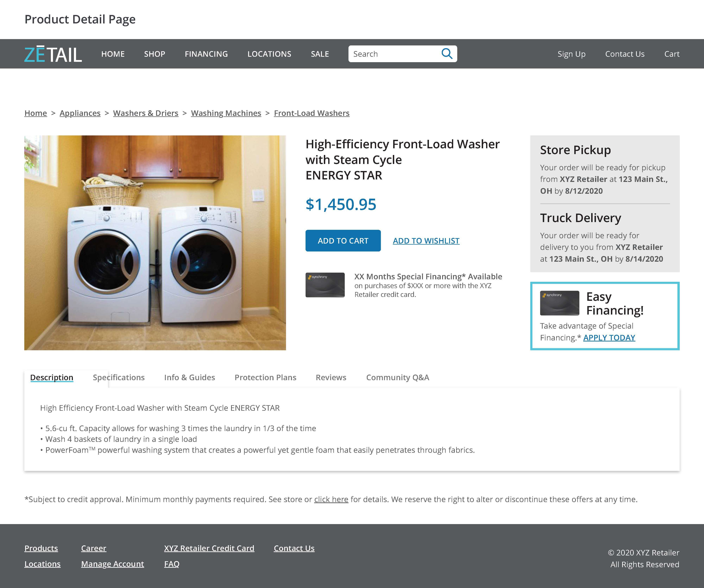Open the Washing Machines breadcrumb link

coord(226,113)
